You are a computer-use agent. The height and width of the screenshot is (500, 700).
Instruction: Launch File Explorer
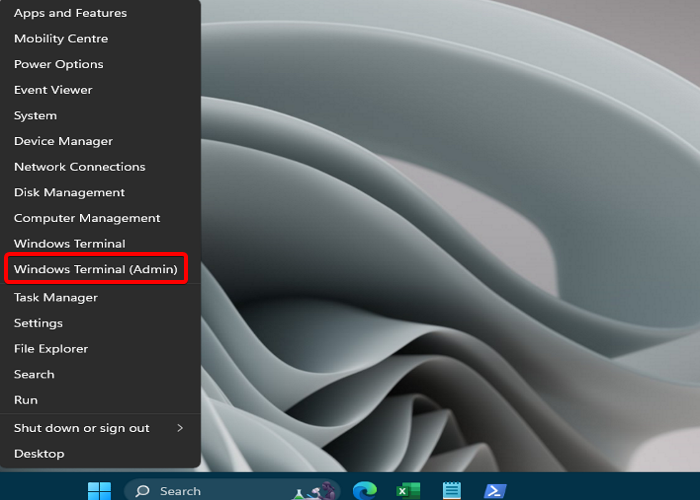coord(100,349)
